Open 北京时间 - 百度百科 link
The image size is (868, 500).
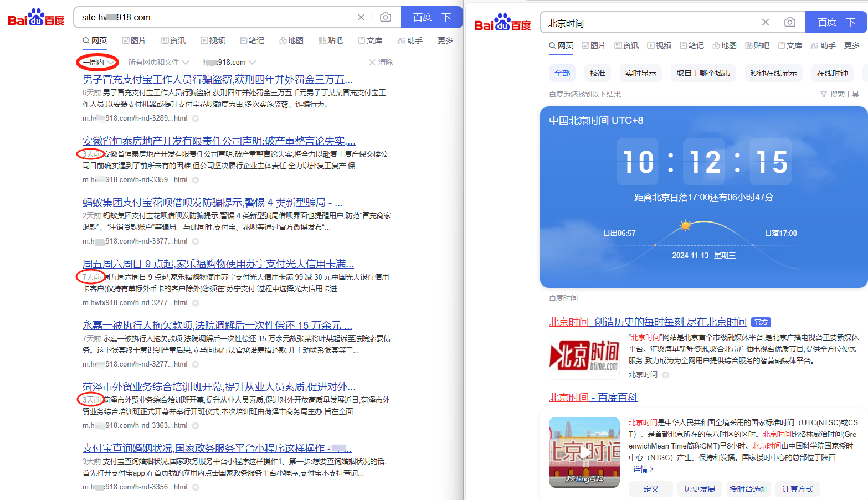pos(593,398)
